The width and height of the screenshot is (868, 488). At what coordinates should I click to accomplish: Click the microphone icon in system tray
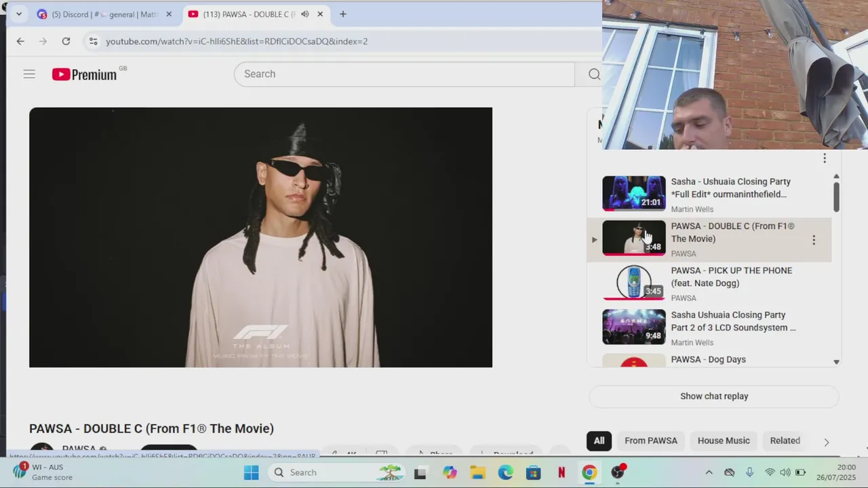(750, 472)
